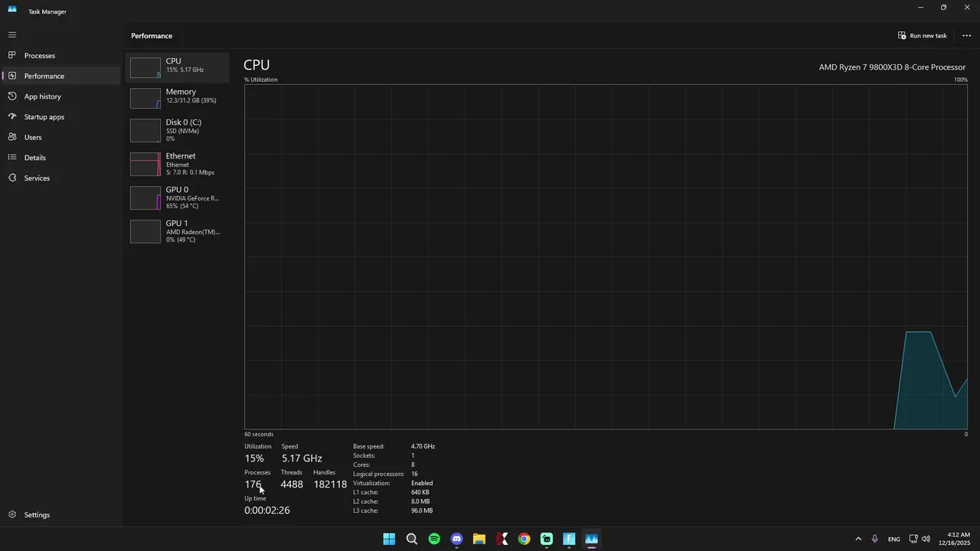
Task: Open the Processes page icon
Action: (x=11, y=56)
